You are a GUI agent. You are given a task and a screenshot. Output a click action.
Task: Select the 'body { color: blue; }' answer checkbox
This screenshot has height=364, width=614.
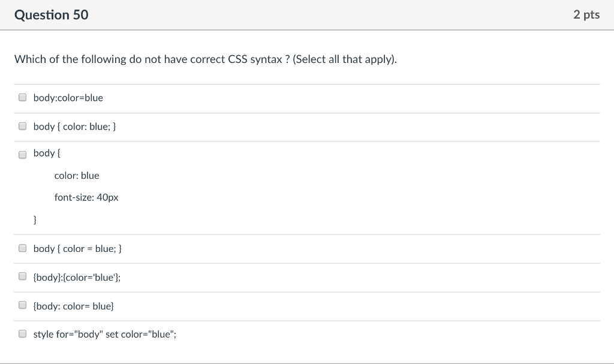click(22, 125)
